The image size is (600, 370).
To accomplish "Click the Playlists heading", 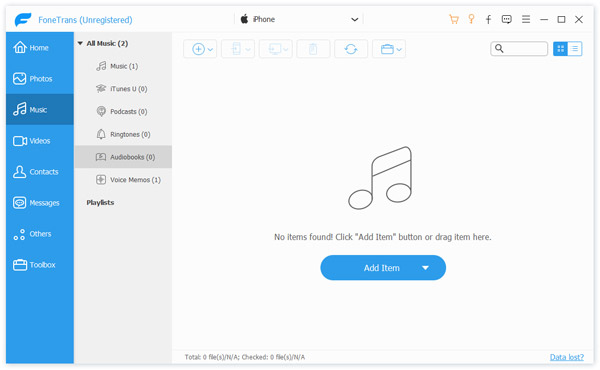I will (x=100, y=202).
